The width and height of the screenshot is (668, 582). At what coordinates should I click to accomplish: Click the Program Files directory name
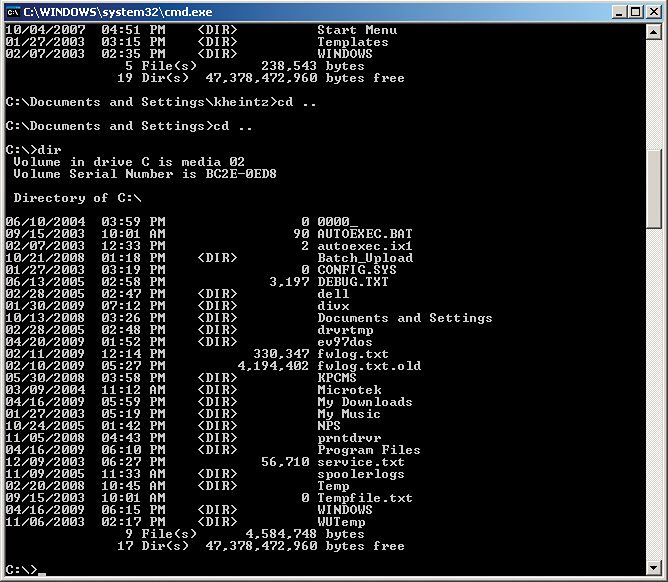pos(369,450)
